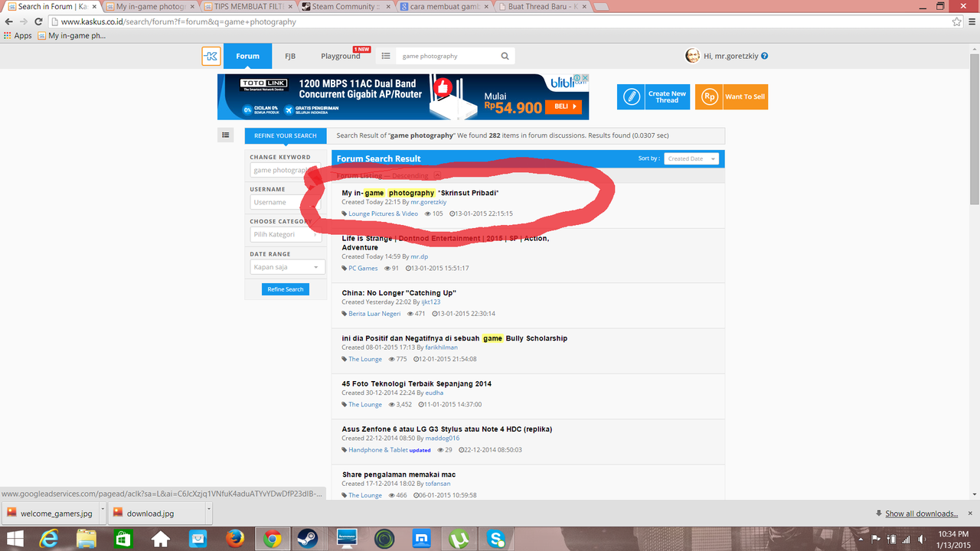Image resolution: width=980 pixels, height=551 pixels.
Task: Open the Kapan saja date range dropdown
Action: pos(288,267)
